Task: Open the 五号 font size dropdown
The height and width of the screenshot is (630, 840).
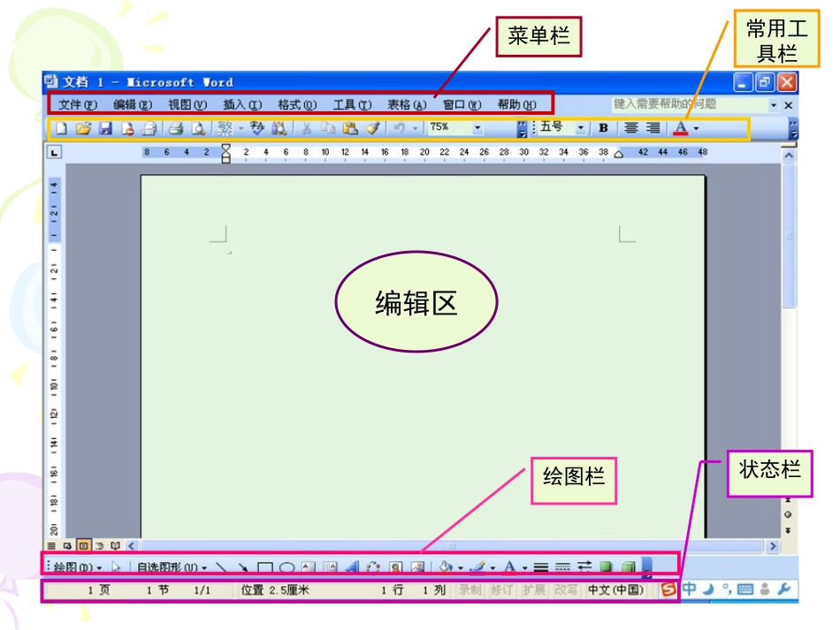Action: point(580,128)
